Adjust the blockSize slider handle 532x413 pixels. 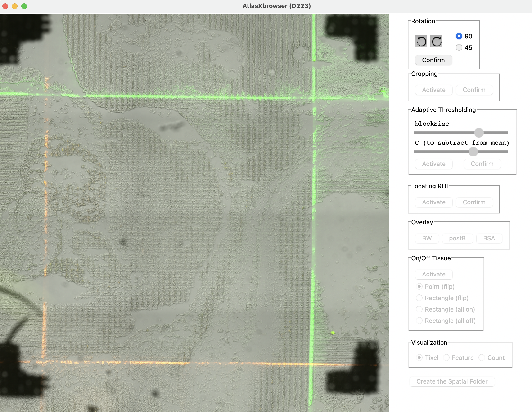point(479,133)
